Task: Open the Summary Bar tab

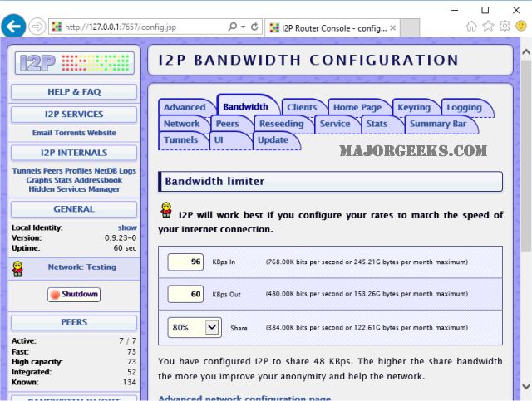Action: coord(438,124)
